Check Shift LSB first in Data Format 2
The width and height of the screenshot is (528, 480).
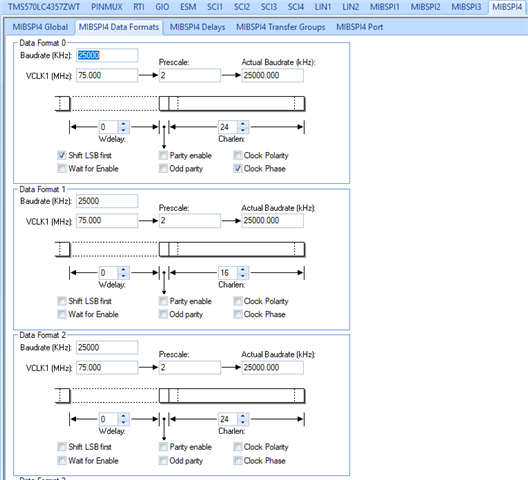point(62,447)
